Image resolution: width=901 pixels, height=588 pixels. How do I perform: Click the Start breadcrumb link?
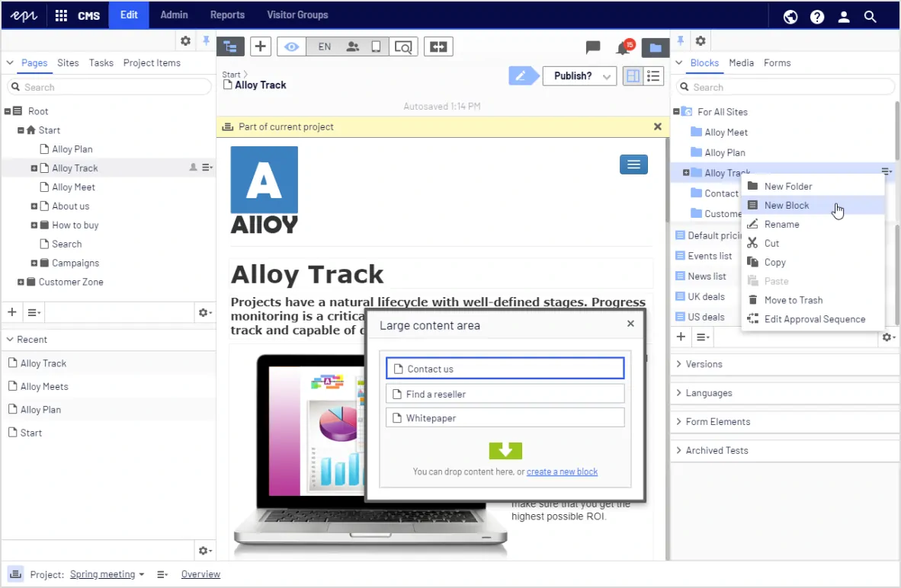point(231,75)
